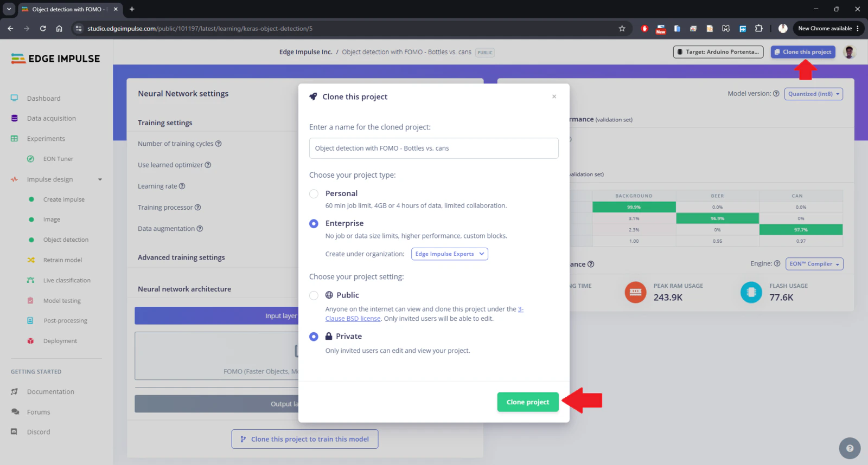The width and height of the screenshot is (868, 465).
Task: Open the tab search dropdown arrow
Action: pos(9,9)
